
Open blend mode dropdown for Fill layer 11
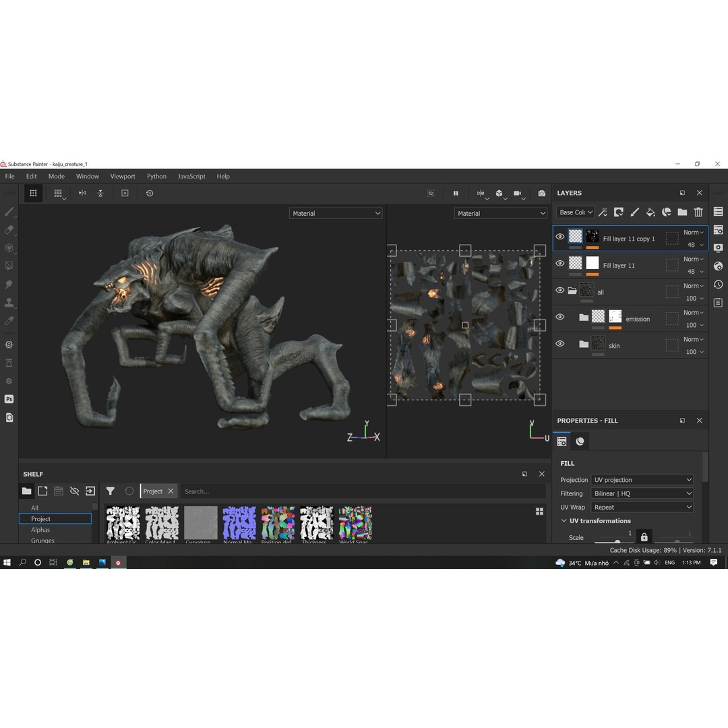693,259
